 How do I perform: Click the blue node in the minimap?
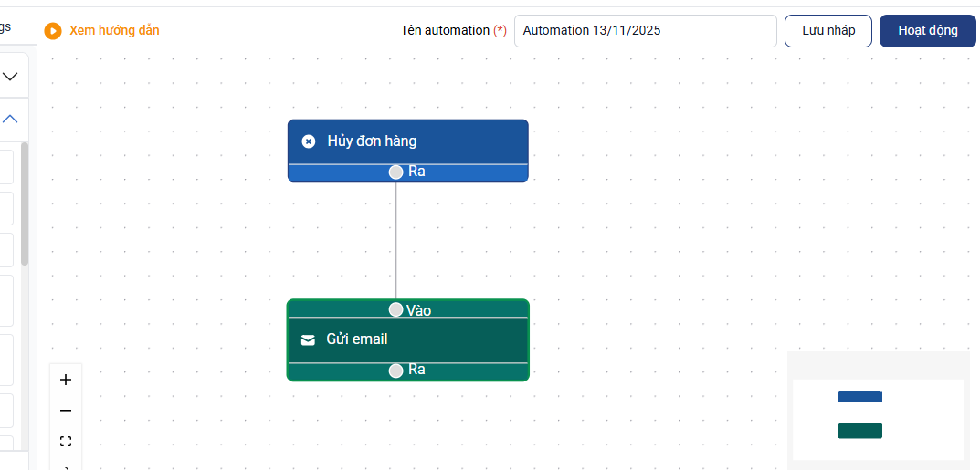click(859, 397)
